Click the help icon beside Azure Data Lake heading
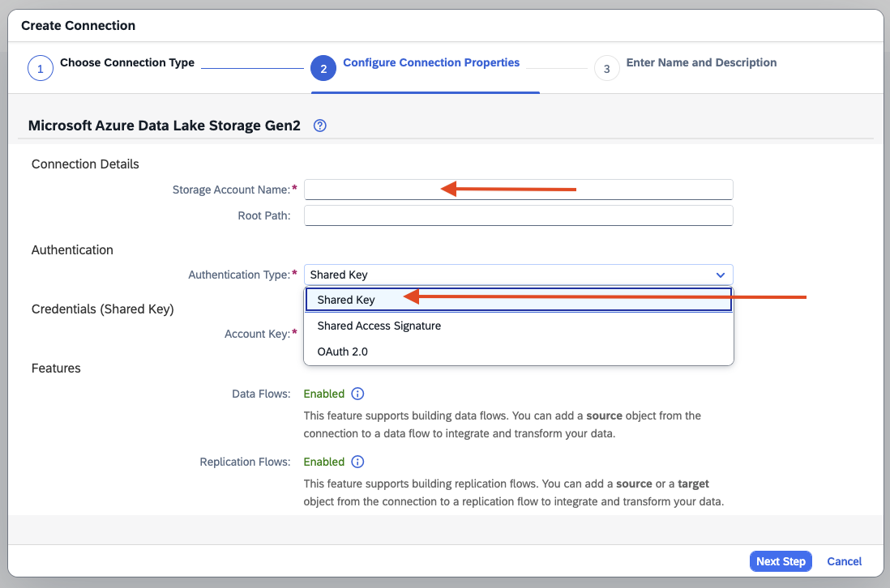This screenshot has width=890, height=588. (x=319, y=126)
